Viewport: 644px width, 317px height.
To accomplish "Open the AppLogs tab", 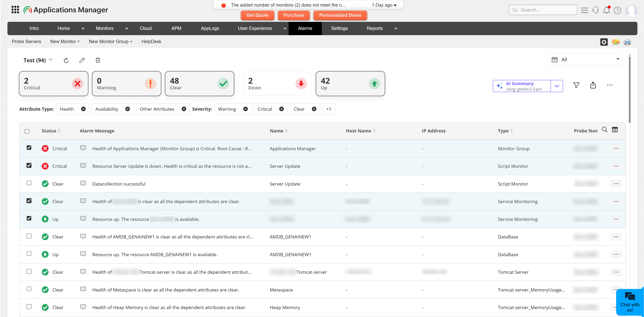I will (x=210, y=28).
